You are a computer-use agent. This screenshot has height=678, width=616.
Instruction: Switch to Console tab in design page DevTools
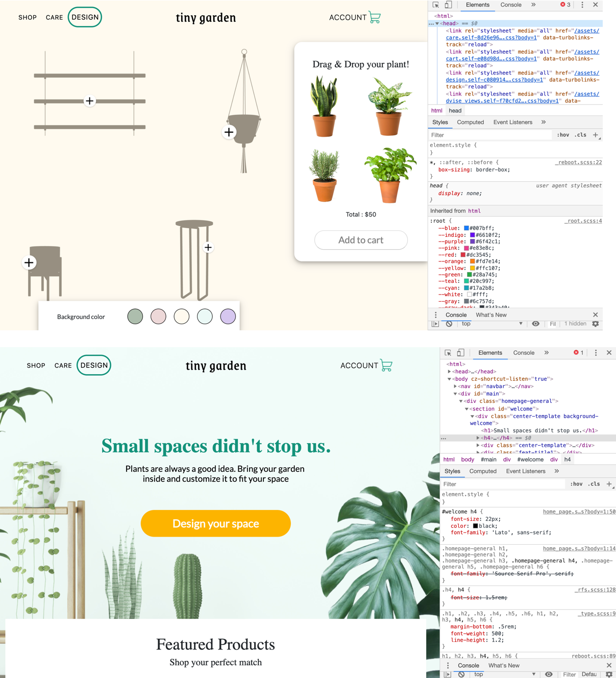[x=511, y=5]
